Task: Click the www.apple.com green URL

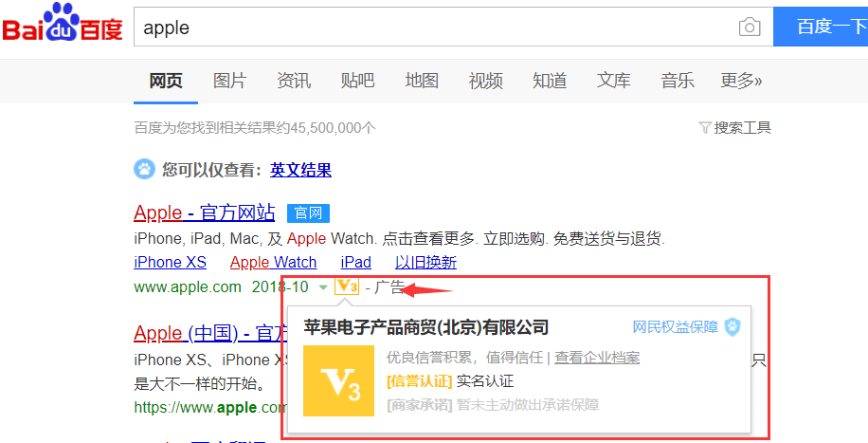Action: coord(188,287)
